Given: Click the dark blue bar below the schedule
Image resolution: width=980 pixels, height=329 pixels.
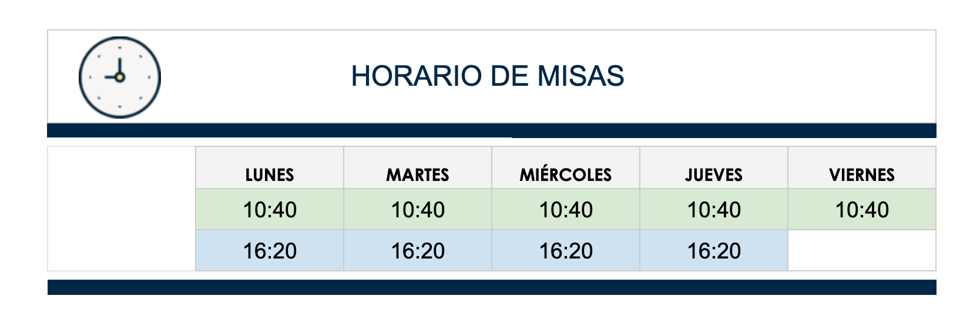Looking at the screenshot, I should 492,287.
